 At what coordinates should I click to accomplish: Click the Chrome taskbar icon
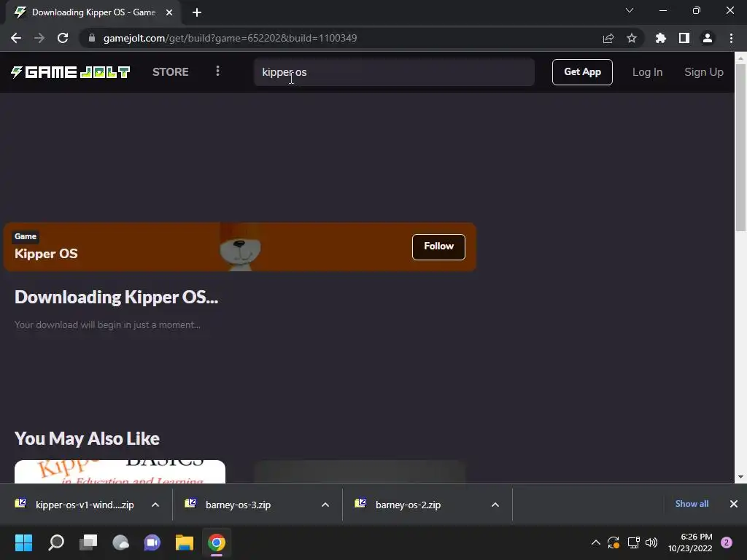(217, 542)
